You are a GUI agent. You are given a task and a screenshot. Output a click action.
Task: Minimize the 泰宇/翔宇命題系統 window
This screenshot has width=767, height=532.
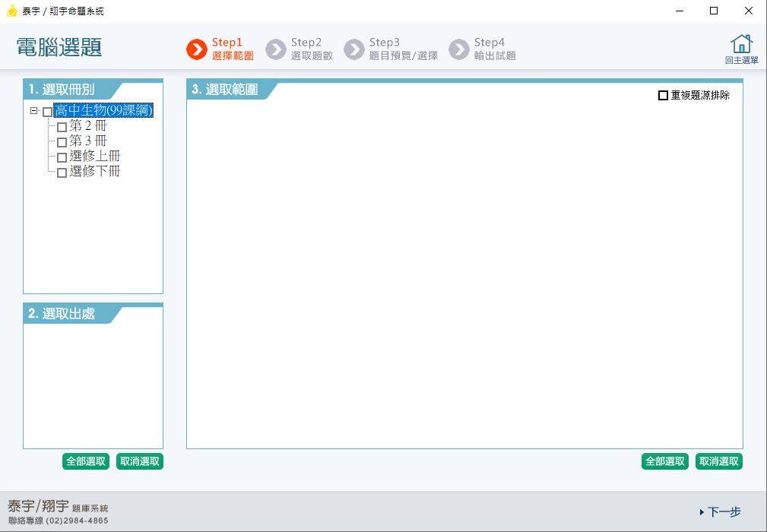[x=680, y=11]
